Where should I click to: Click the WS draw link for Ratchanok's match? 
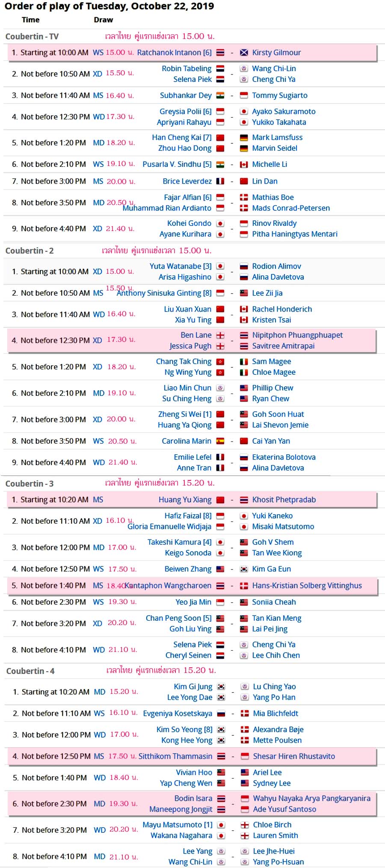point(98,53)
